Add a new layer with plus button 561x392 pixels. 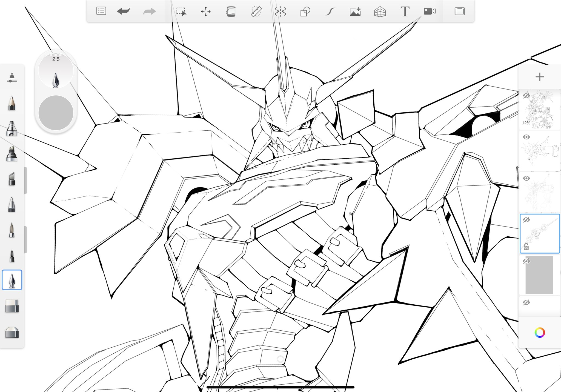[x=539, y=77]
